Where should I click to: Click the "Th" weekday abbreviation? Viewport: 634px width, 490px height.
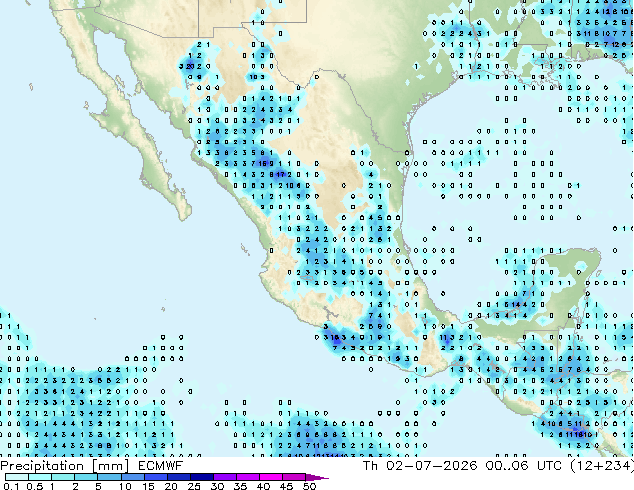click(370, 466)
